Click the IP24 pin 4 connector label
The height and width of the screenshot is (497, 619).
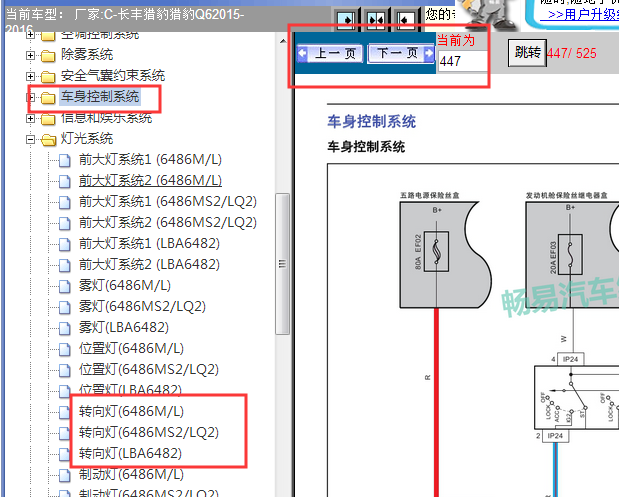point(570,359)
